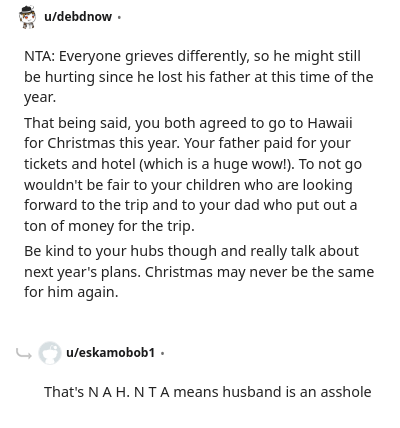Open u/debdnow's snoo avatar with hat
The image size is (400, 428).
tap(27, 17)
